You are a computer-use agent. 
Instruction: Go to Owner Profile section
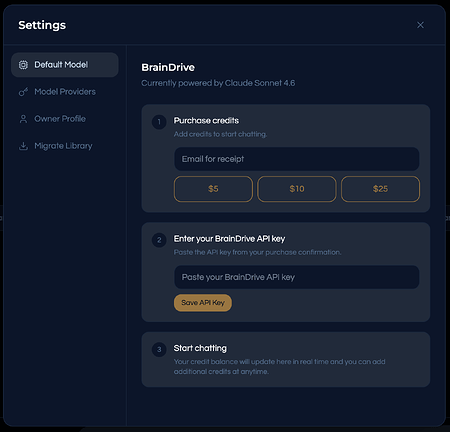(65, 119)
